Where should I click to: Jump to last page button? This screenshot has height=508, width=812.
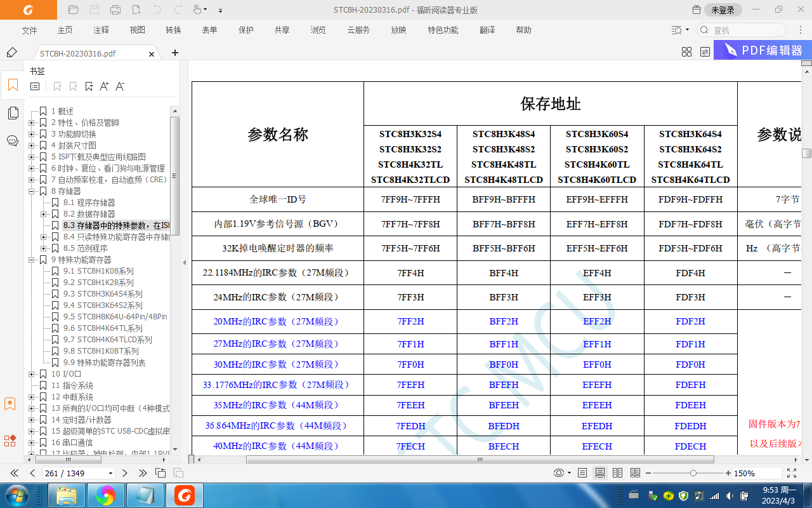(143, 473)
